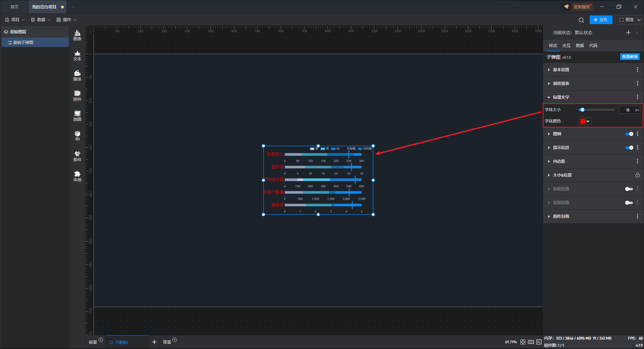
Task: Toggle the 提示信息 tooltip switch
Action: coord(629,148)
